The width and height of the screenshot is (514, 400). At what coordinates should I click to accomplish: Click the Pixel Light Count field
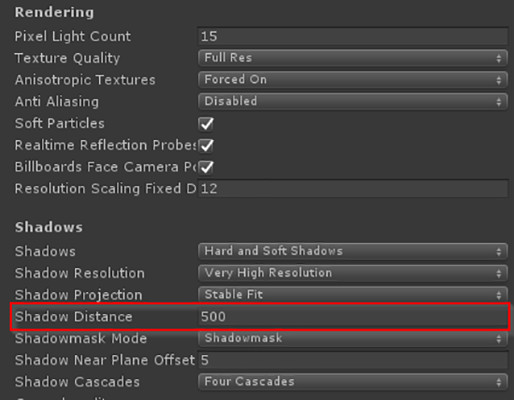coord(353,36)
